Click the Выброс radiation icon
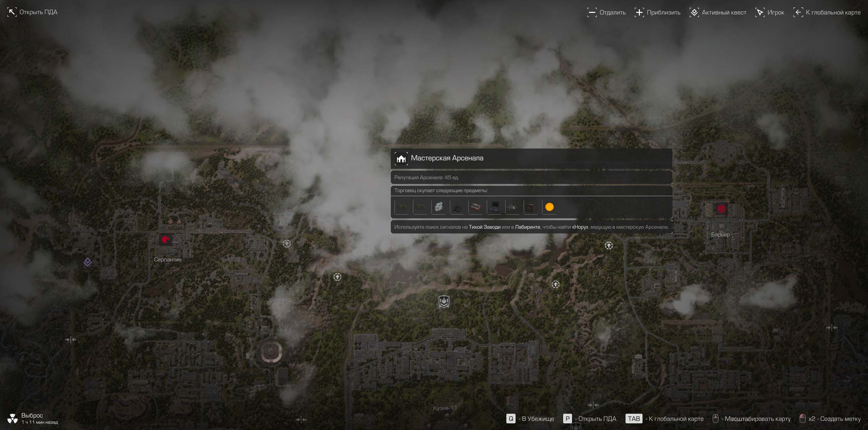 13,419
